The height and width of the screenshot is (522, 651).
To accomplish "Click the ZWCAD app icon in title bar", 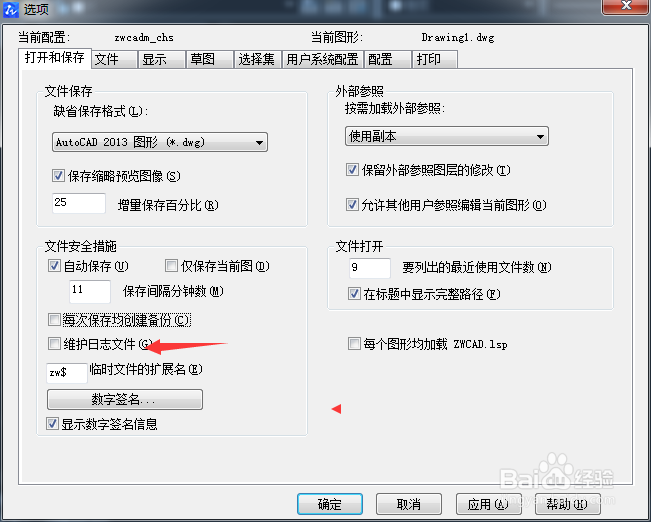I will (x=10, y=9).
